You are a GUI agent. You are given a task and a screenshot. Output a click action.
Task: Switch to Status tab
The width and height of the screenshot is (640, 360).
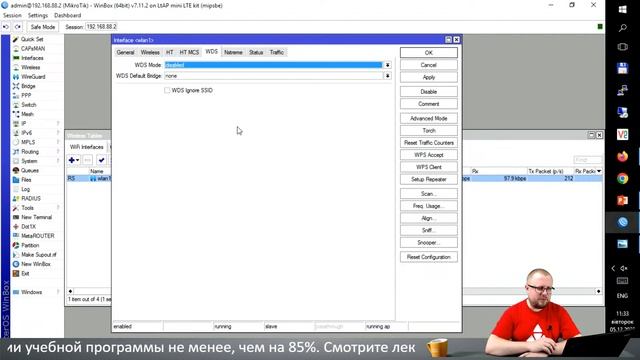click(x=256, y=52)
